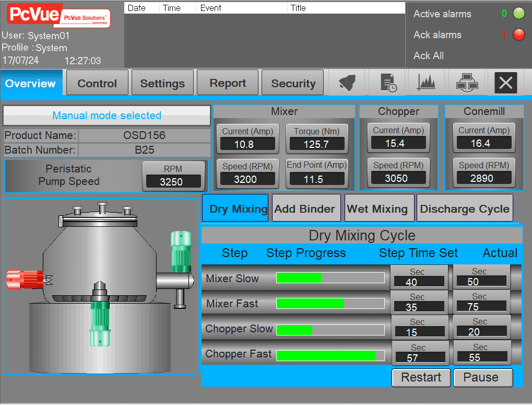Image resolution: width=532 pixels, height=405 pixels.
Task: Go to the Security tab
Action: [x=293, y=84]
